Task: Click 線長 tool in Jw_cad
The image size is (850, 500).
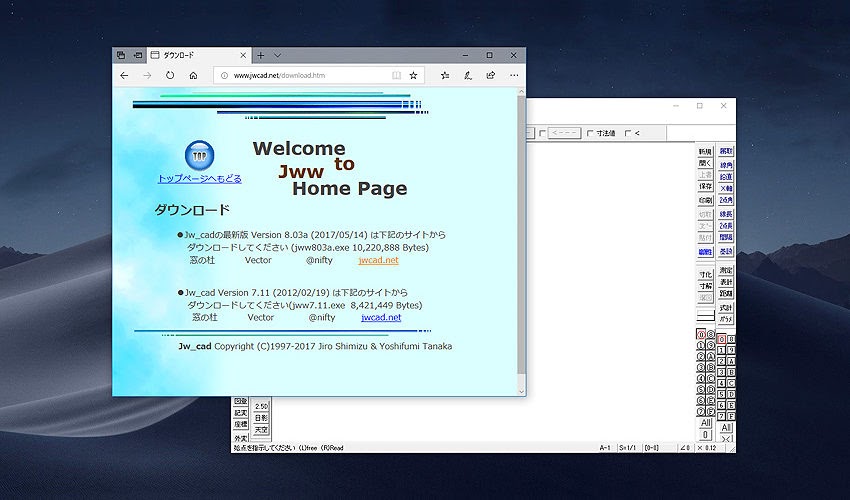Action: pos(726,214)
